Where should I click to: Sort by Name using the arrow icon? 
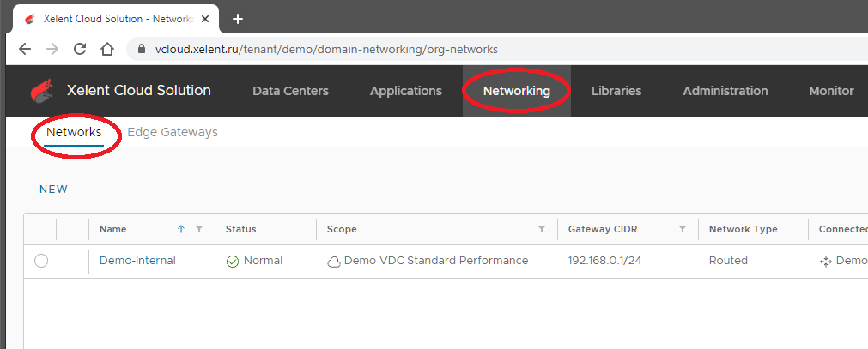(x=181, y=229)
